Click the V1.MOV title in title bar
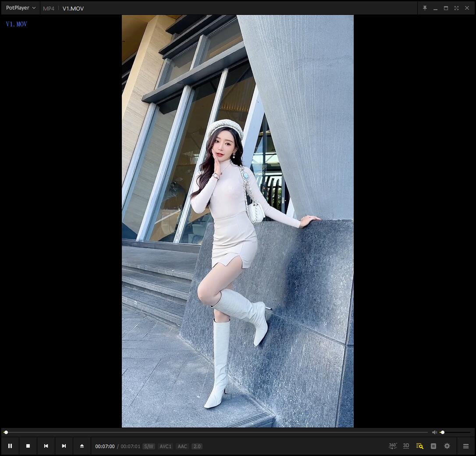This screenshot has height=456, width=476. (x=73, y=8)
